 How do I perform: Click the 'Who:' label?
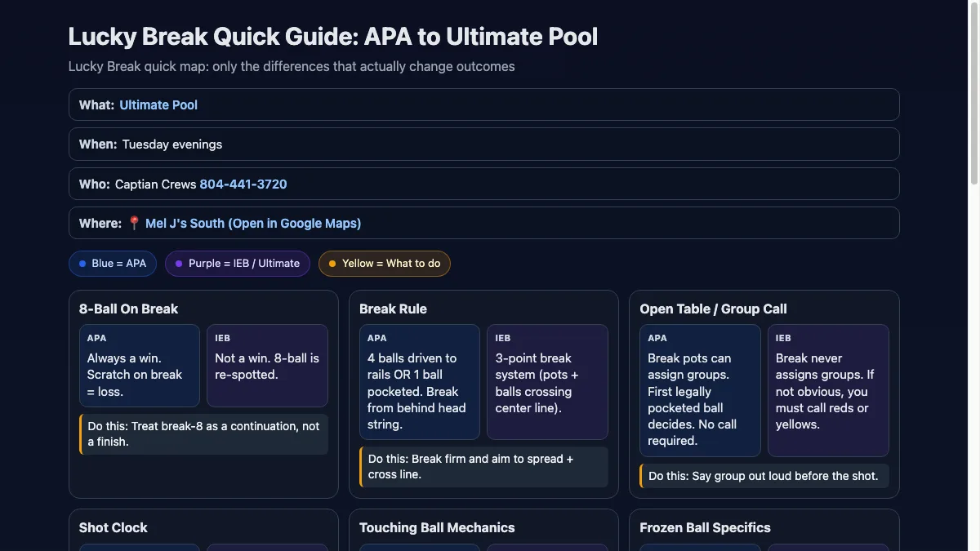(95, 184)
